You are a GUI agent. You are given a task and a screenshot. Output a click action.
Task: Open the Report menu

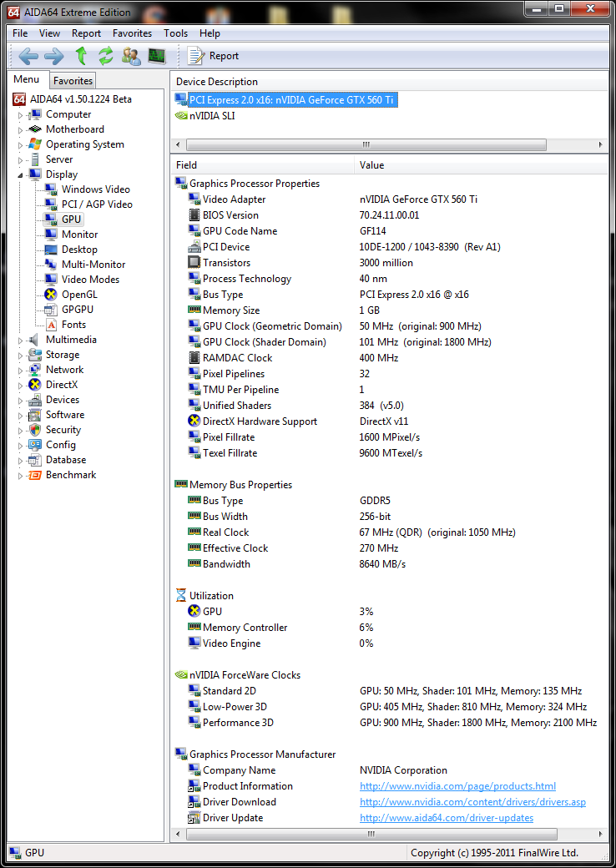86,33
